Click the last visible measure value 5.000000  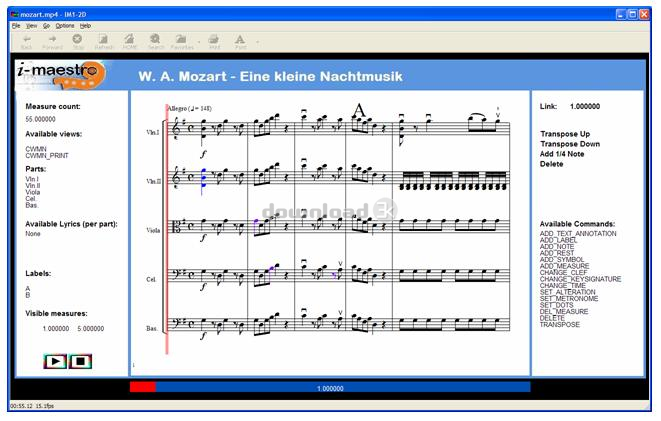click(x=91, y=329)
